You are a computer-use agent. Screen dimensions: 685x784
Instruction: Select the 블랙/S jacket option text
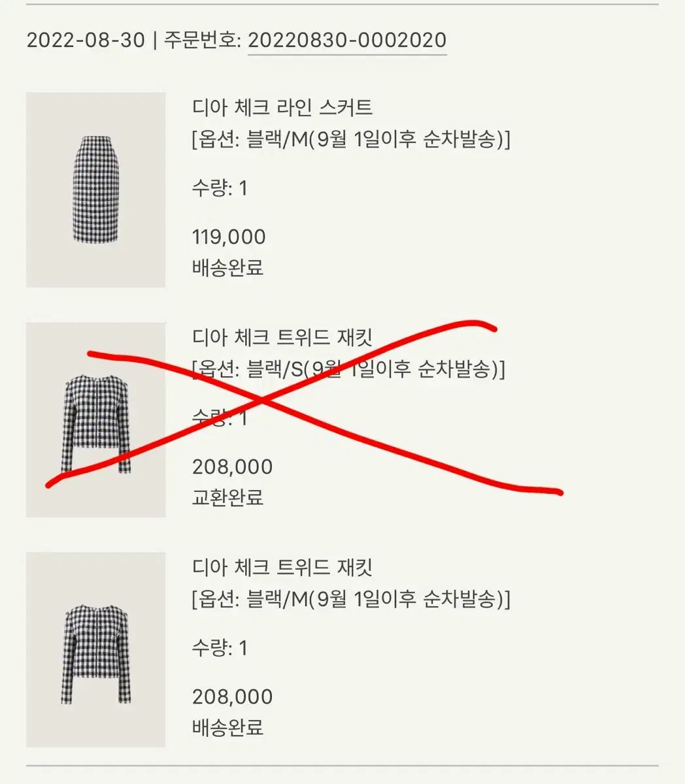[x=348, y=370]
